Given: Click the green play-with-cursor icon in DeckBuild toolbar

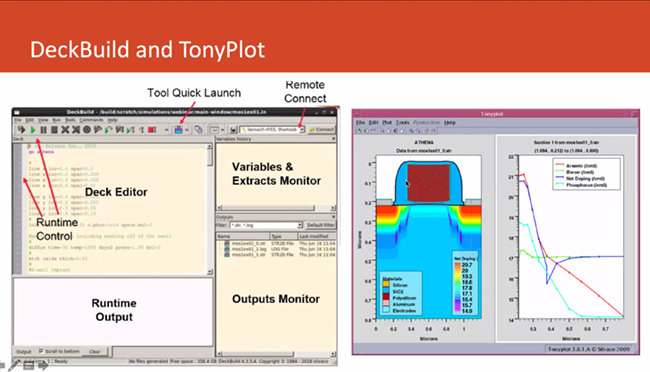Looking at the screenshot, I should tap(131, 130).
